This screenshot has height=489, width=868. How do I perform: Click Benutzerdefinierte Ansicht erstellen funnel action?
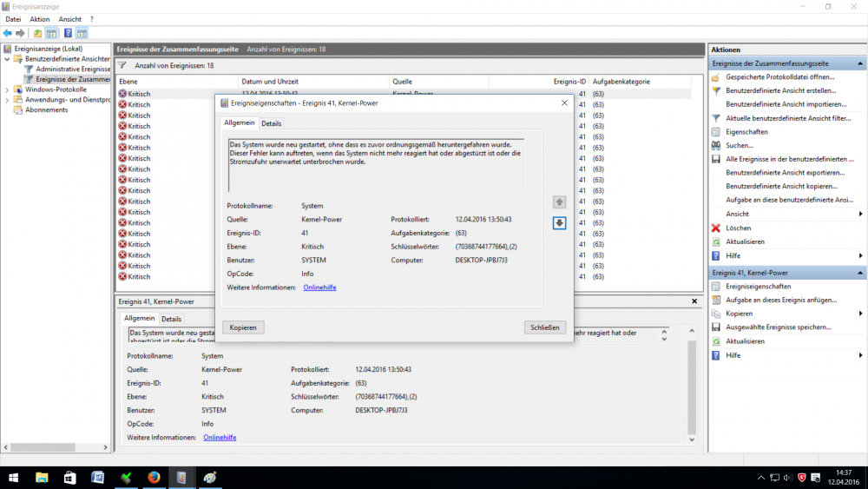780,90
